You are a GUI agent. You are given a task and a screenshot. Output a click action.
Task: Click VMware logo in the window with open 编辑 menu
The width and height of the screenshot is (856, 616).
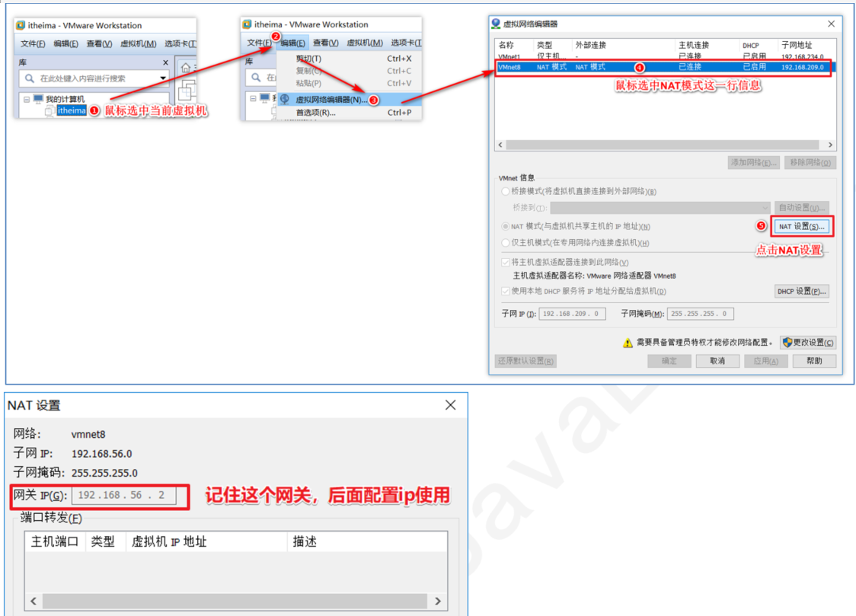tap(247, 24)
